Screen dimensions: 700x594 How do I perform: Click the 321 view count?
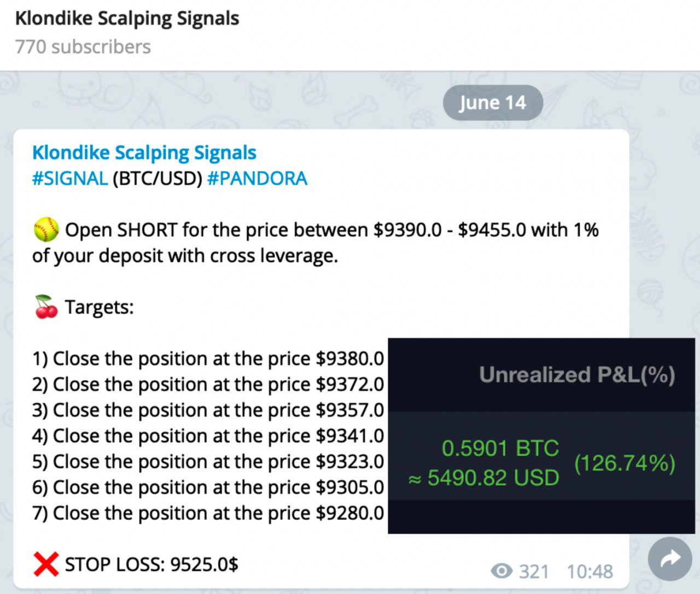(x=533, y=572)
